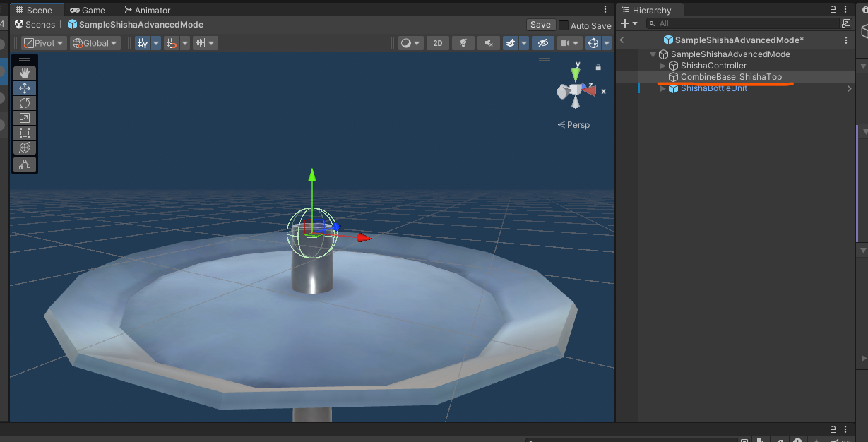The image size is (868, 442).
Task: Click the Save button
Action: 540,25
